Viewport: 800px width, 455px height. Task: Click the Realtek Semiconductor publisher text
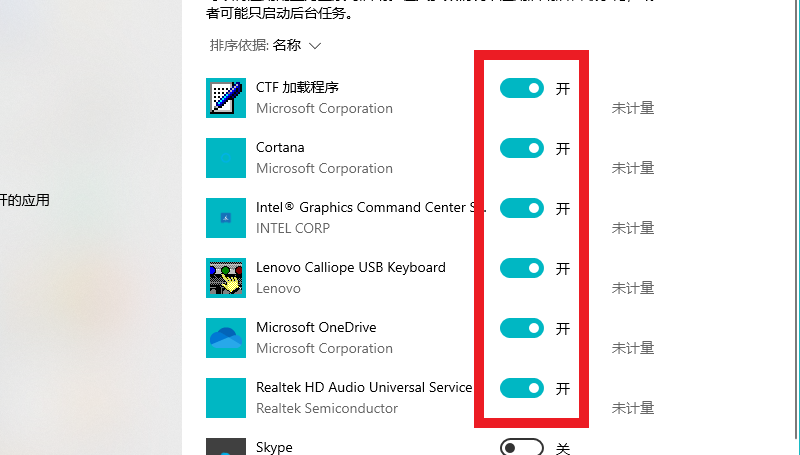[x=327, y=408]
